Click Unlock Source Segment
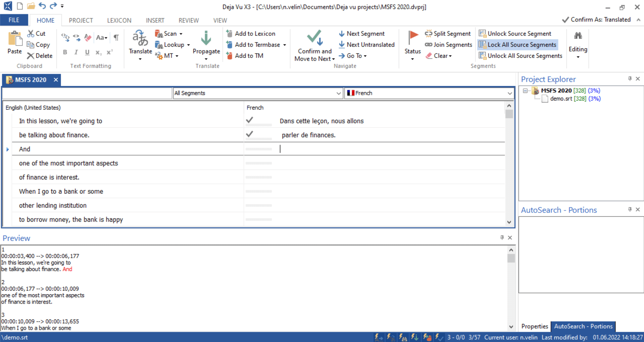644x342 pixels. pyautogui.click(x=515, y=34)
